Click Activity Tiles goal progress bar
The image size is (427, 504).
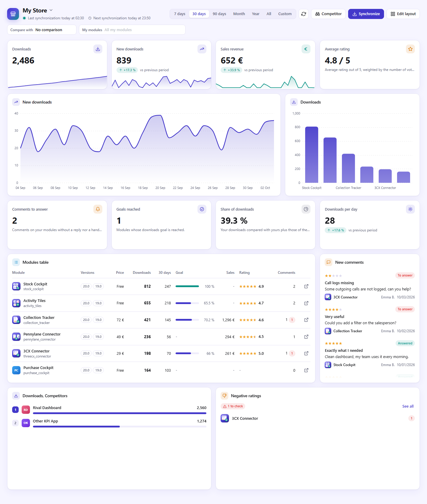point(187,303)
